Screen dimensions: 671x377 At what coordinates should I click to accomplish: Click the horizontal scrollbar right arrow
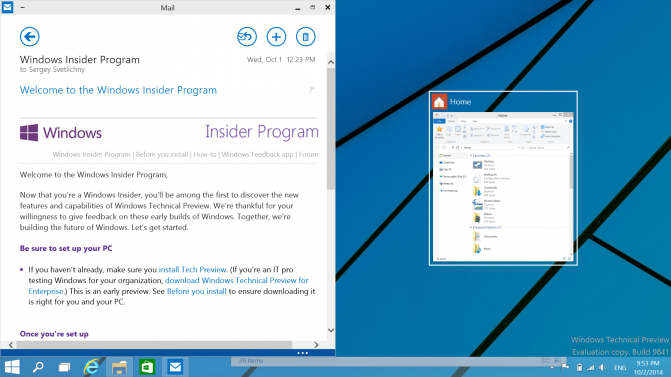pyautogui.click(x=316, y=345)
